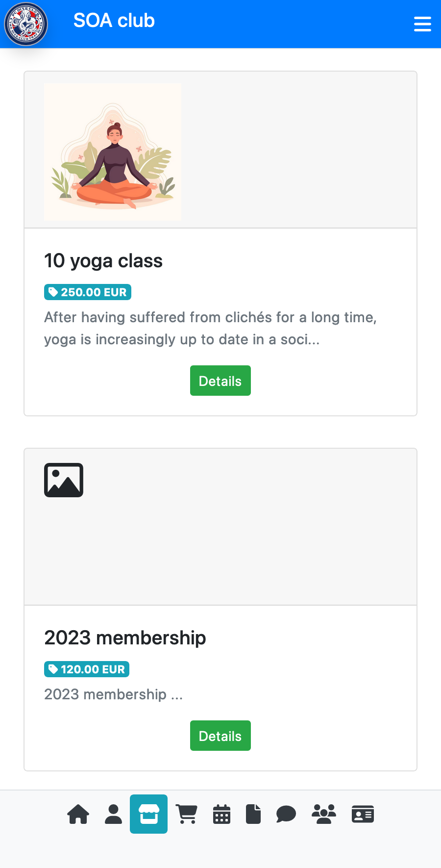The height and width of the screenshot is (868, 441).
Task: Open the chat bubble icon
Action: [286, 814]
